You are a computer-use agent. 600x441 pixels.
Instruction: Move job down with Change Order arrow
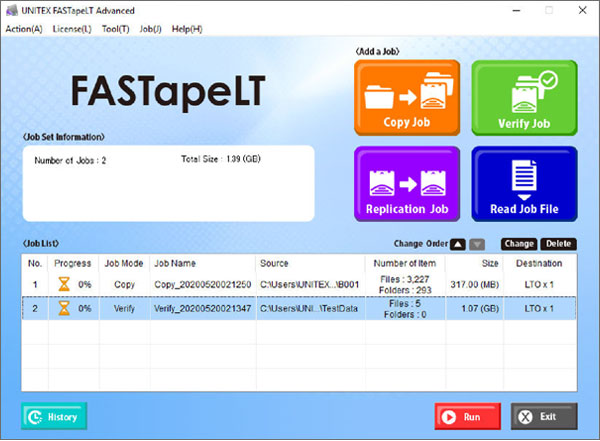pos(478,243)
